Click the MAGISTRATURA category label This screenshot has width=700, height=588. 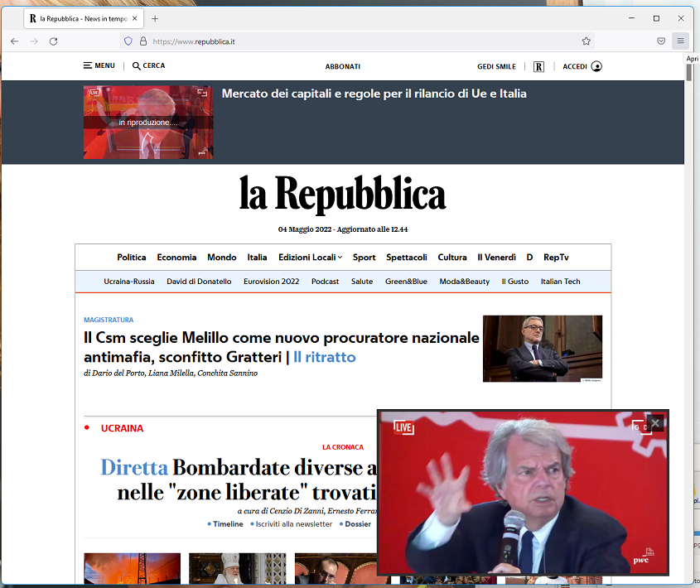109,320
